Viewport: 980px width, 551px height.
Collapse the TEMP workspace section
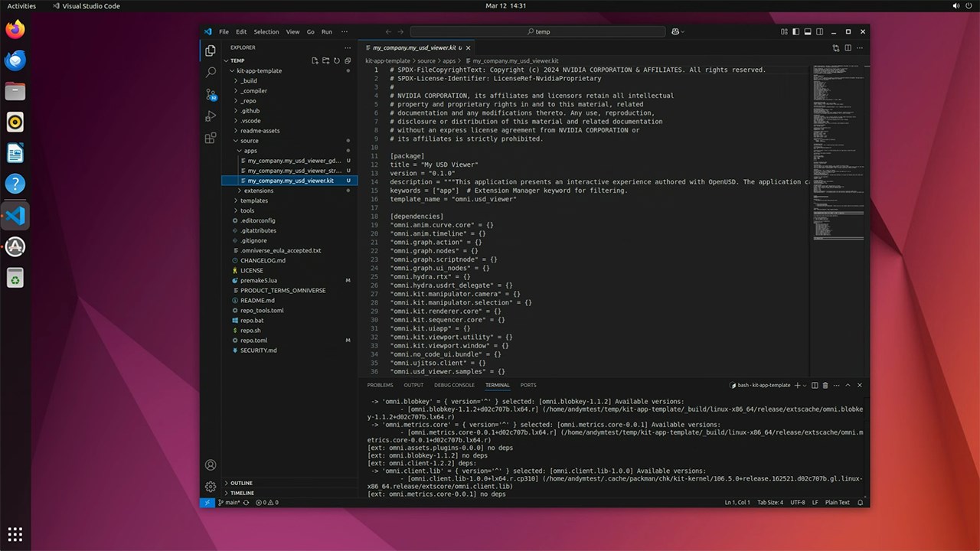point(227,60)
